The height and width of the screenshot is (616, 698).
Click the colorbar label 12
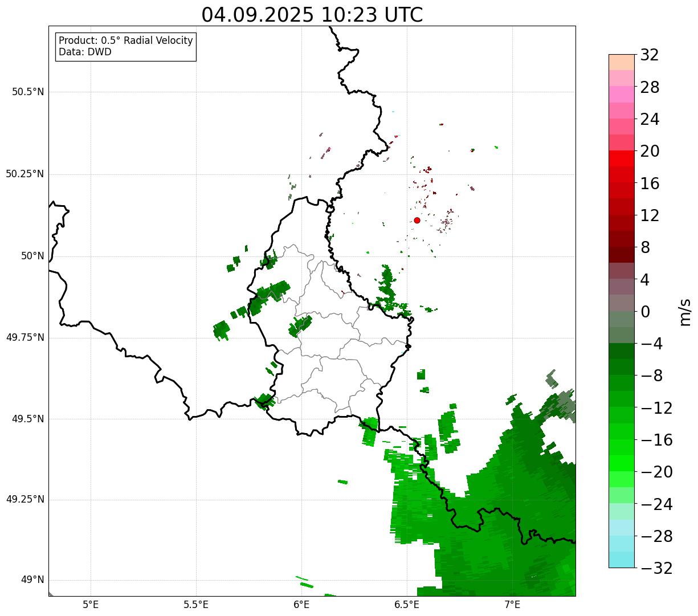(x=650, y=215)
